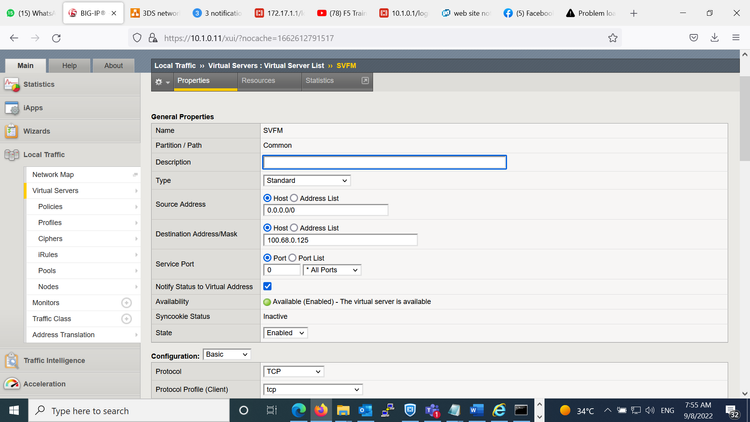Click the iApps sidebar icon
Image resolution: width=750 pixels, height=422 pixels.
[x=12, y=108]
